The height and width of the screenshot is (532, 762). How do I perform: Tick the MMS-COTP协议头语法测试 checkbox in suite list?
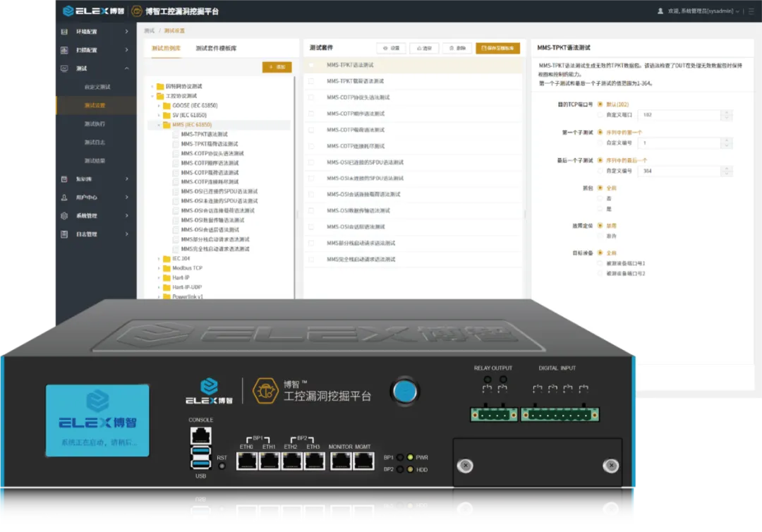(311, 97)
